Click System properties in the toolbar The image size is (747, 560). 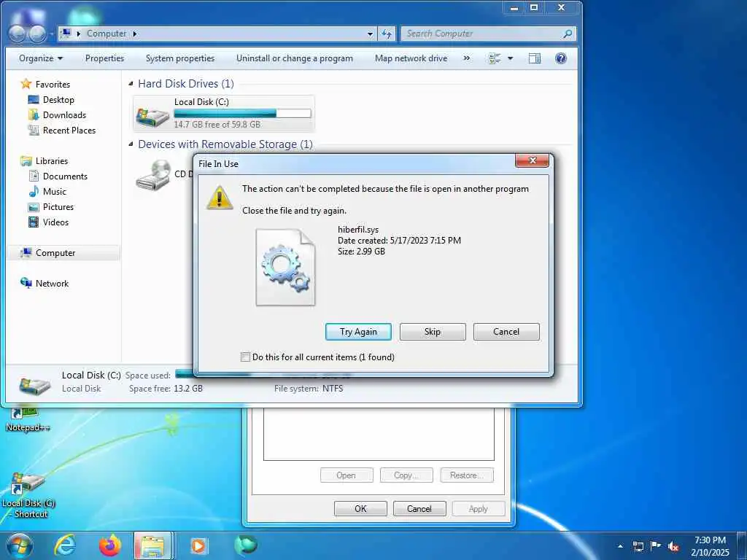coord(180,58)
